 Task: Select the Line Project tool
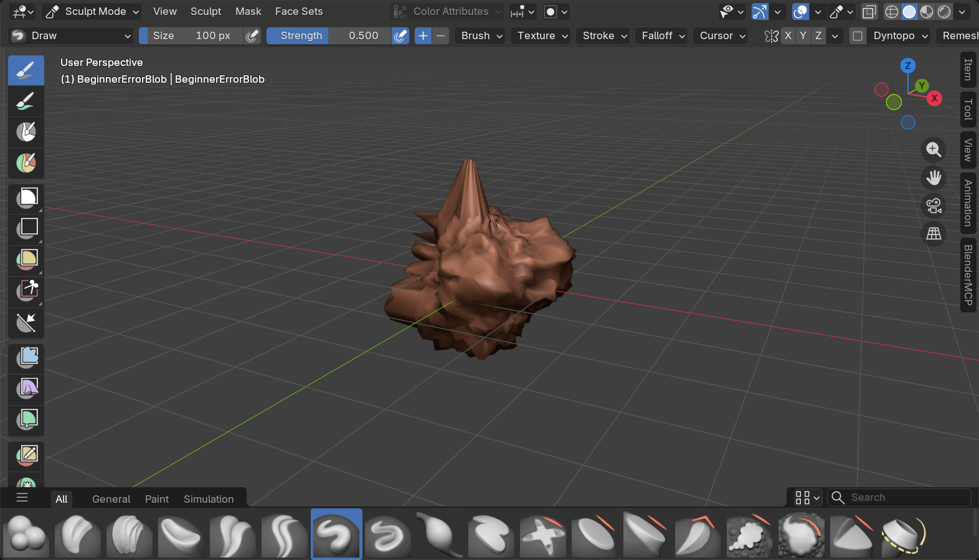tap(26, 322)
